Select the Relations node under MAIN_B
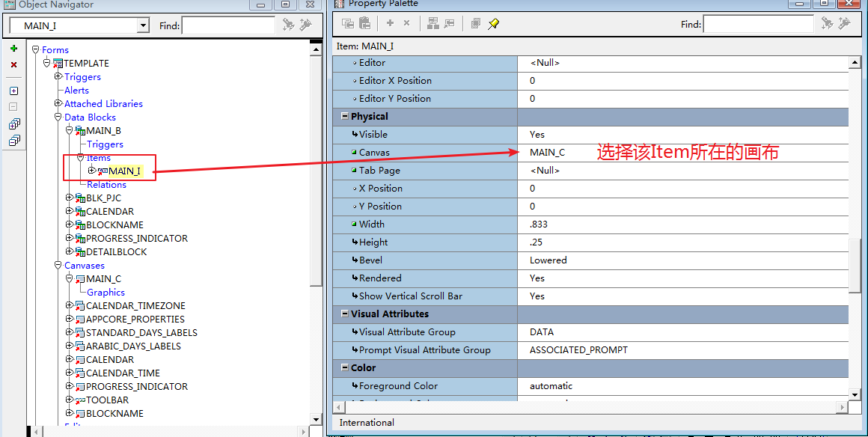868x437 pixels. coord(106,184)
